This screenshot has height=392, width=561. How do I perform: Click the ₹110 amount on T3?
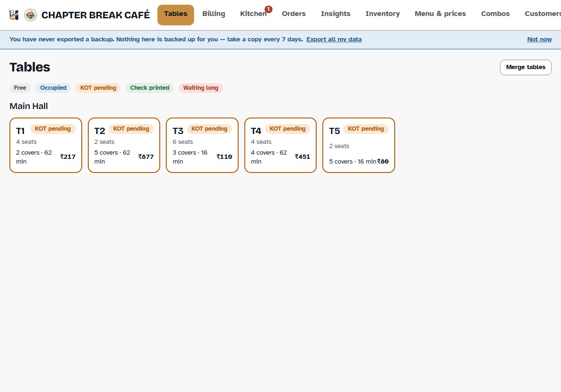pyautogui.click(x=224, y=157)
